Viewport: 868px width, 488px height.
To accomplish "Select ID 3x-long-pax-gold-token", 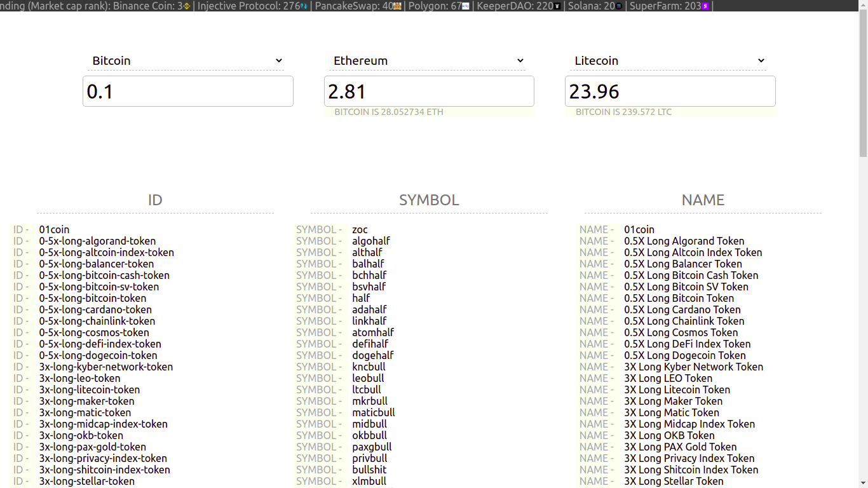I will click(93, 447).
